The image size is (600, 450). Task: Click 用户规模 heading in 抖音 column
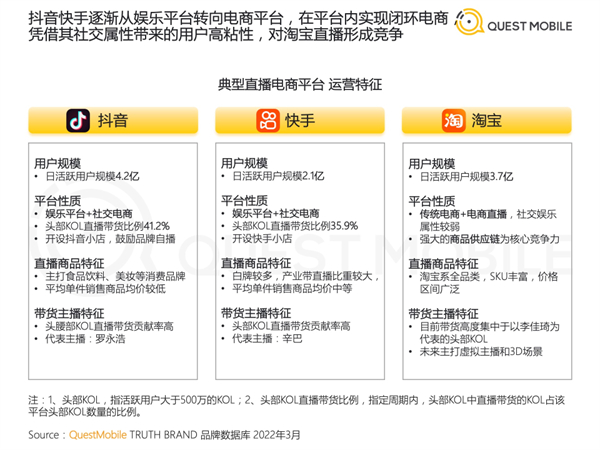click(57, 163)
